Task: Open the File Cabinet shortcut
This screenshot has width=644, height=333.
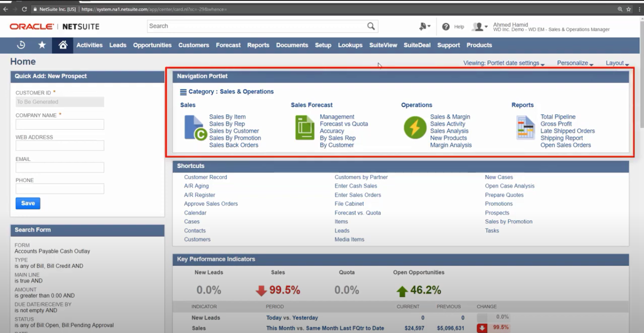Action: tap(349, 204)
